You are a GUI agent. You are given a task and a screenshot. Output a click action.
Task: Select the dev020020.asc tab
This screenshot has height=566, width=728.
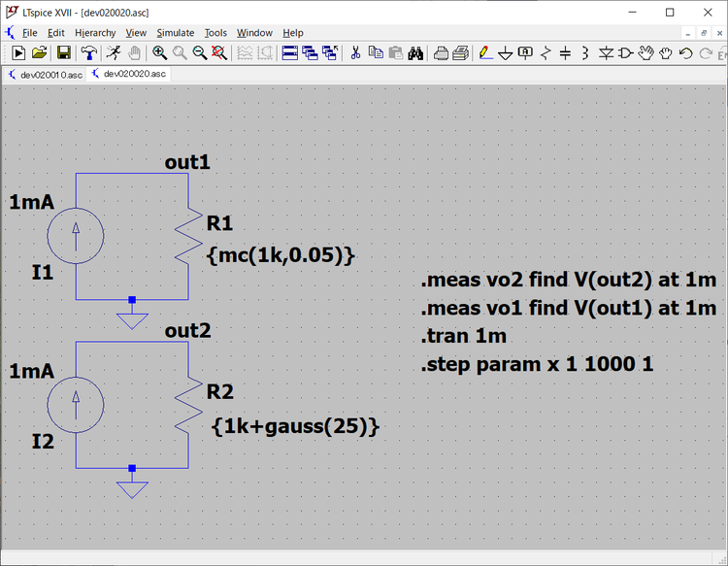129,74
